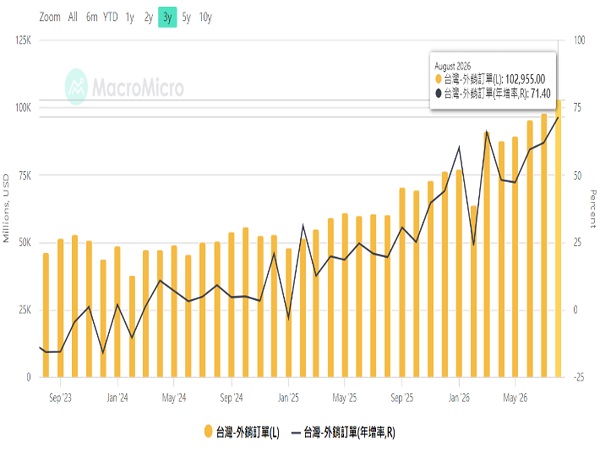
Task: Click the 100K left axis label
Action: [23, 108]
